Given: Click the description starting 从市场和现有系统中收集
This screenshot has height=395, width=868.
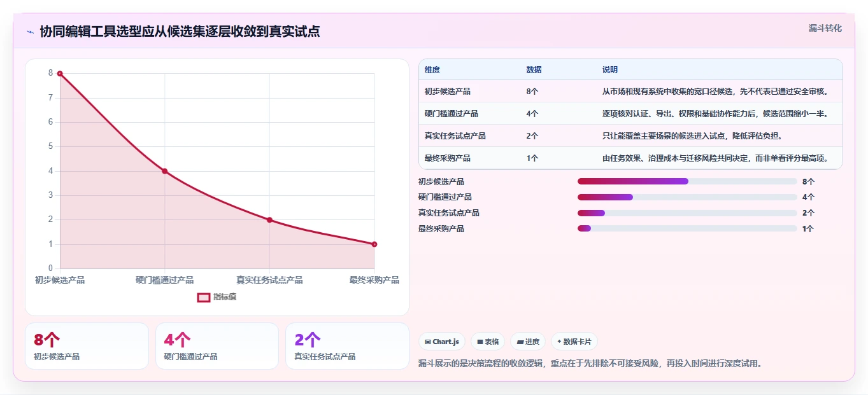Looking at the screenshot, I should [x=716, y=92].
